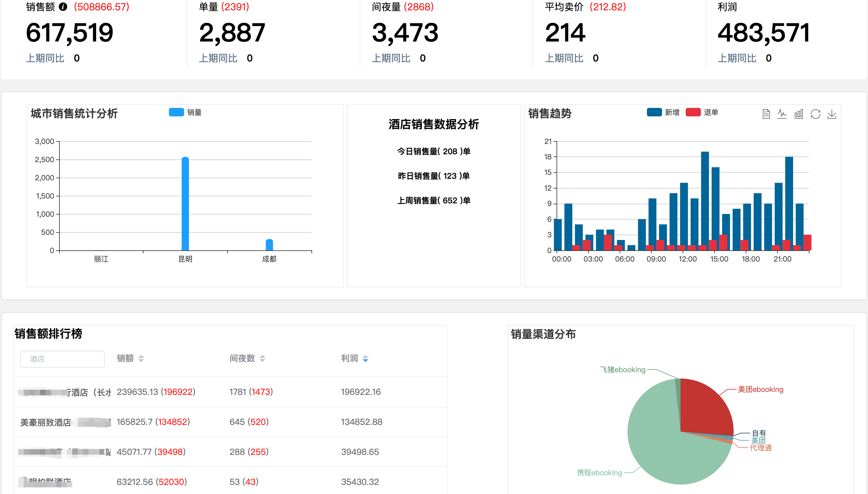Restore the sales trend chart
This screenshot has width=868, height=494.
point(816,114)
